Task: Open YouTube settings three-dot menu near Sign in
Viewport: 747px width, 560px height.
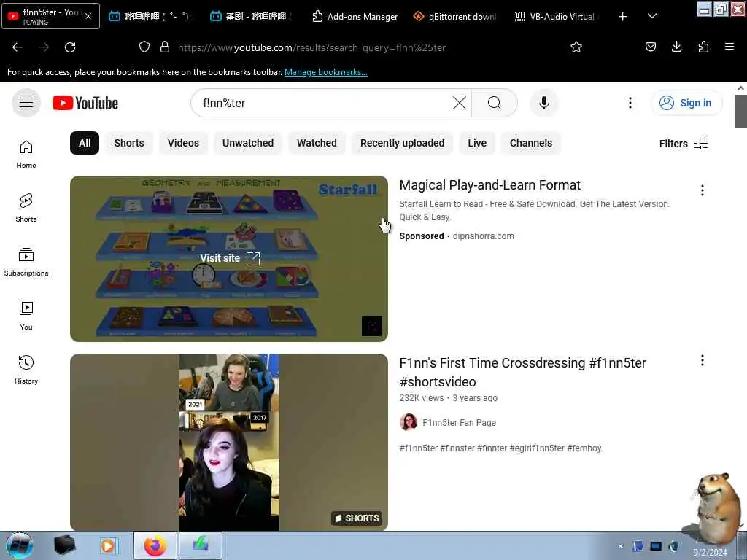Action: (x=630, y=103)
